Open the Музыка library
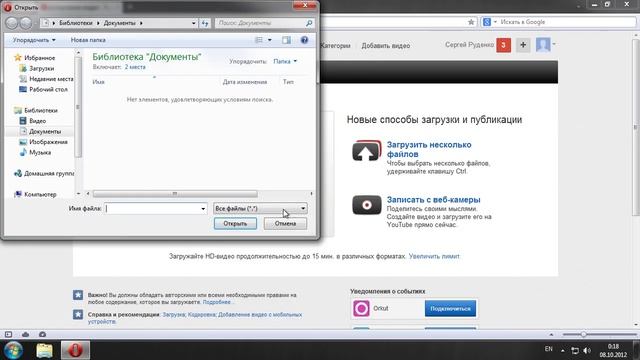Screen dimensions: 640x360 click(x=40, y=152)
